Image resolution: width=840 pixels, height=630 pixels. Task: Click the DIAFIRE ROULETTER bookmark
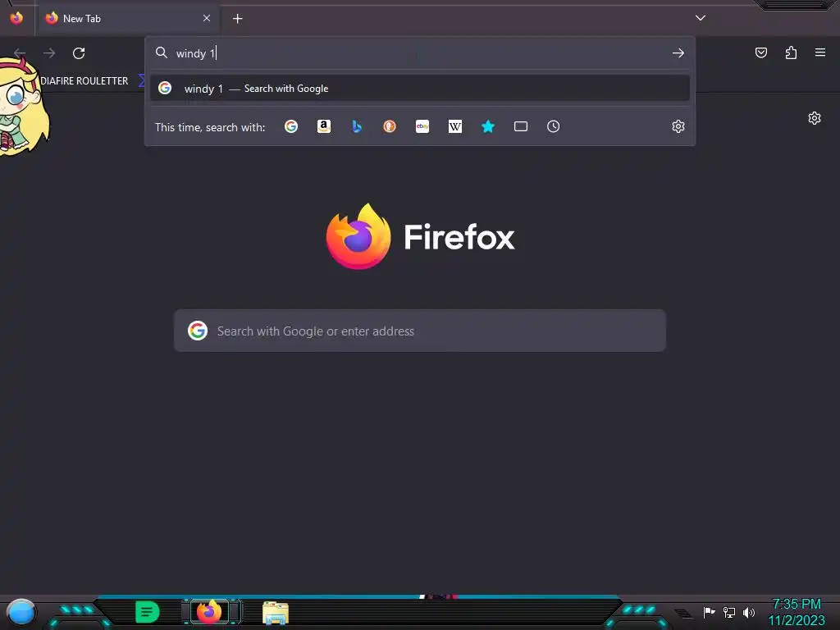coord(84,81)
